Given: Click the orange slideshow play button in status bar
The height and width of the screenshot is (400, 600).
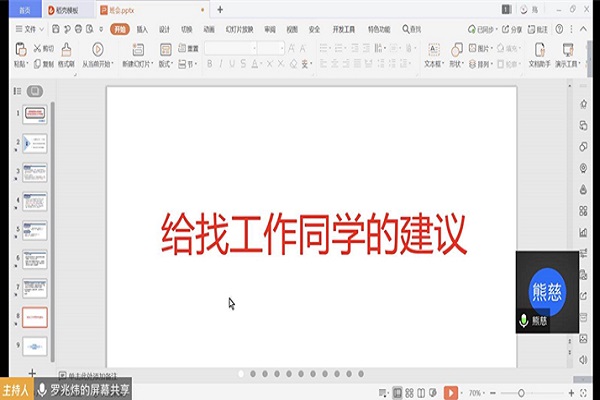Looking at the screenshot, I should click(x=451, y=392).
